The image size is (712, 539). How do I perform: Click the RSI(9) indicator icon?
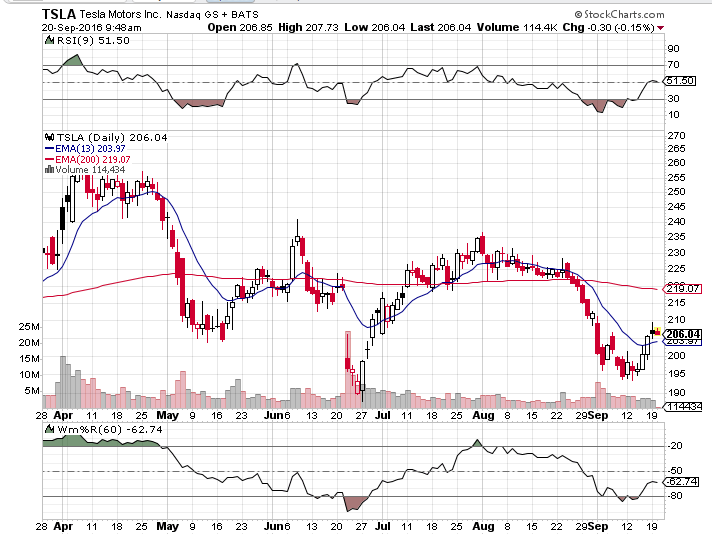click(49, 40)
